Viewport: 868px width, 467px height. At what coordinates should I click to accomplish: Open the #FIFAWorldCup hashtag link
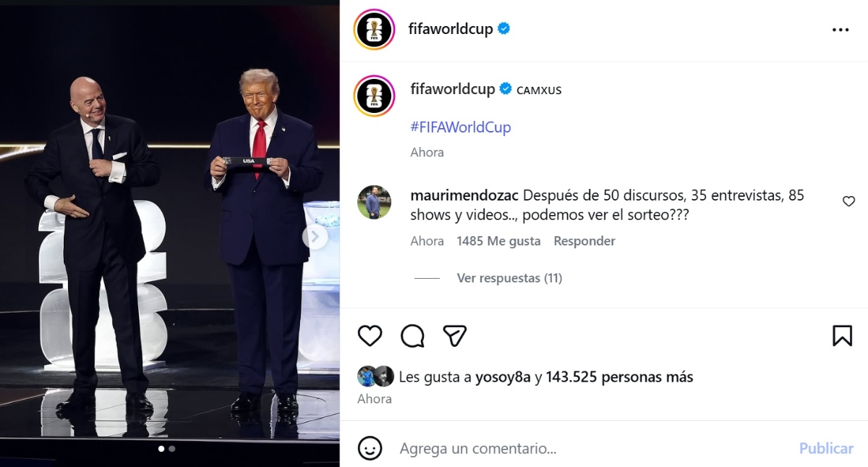tap(461, 127)
